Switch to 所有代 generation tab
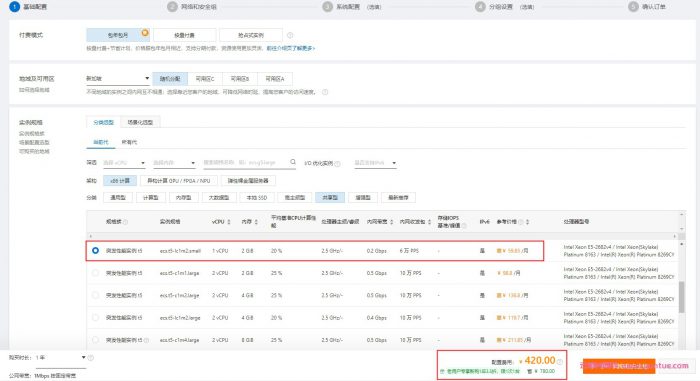The height and width of the screenshot is (381, 700). coord(129,142)
